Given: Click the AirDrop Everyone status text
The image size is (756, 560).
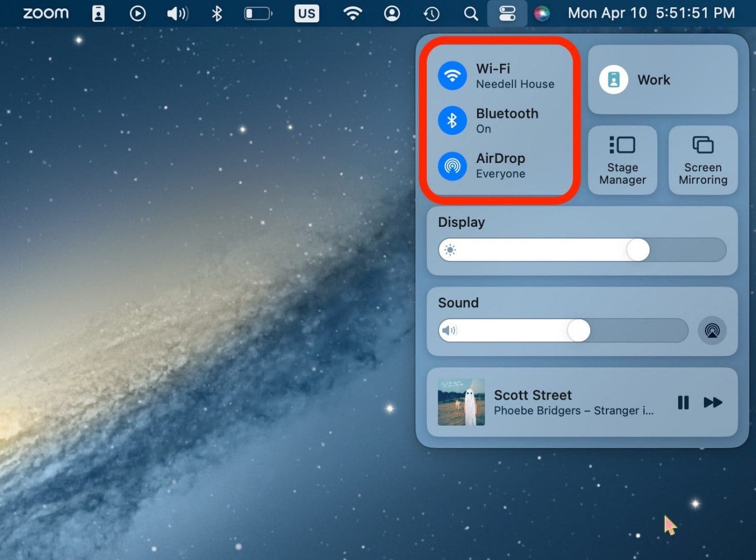Looking at the screenshot, I should pos(501,174).
